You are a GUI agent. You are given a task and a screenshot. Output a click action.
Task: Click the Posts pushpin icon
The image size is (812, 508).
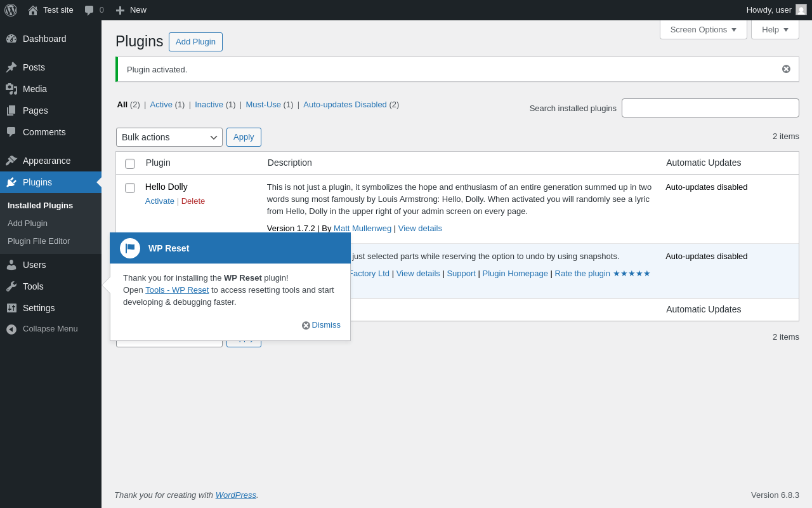[11, 67]
